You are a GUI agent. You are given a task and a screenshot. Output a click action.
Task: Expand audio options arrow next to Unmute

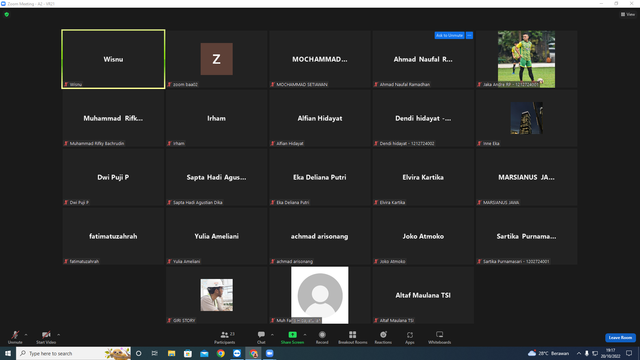26,335
